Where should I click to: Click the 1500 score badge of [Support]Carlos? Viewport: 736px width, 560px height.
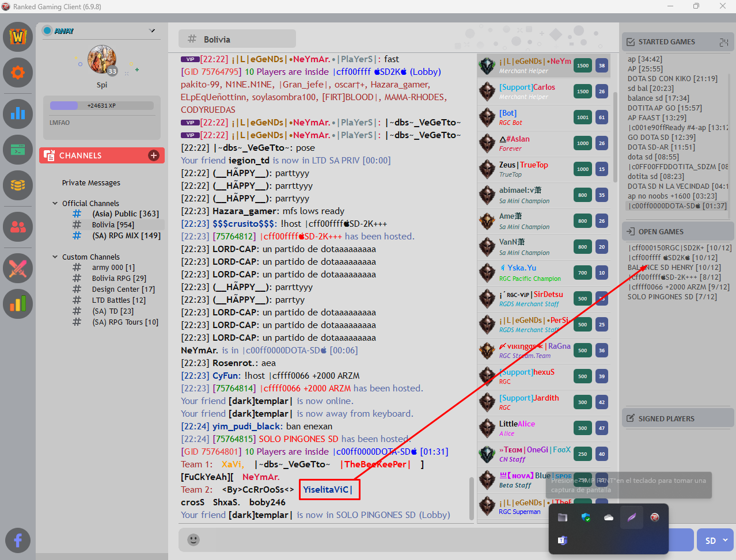[583, 92]
